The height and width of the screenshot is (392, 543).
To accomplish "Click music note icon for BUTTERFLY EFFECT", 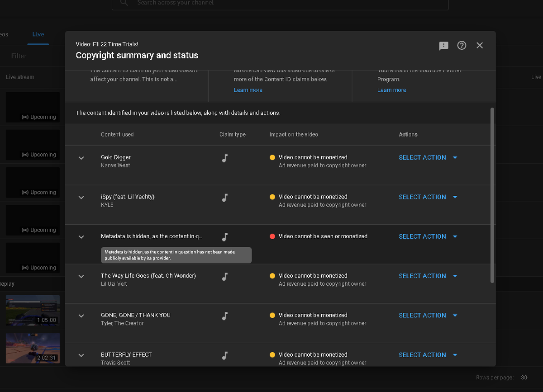I will pos(224,355).
